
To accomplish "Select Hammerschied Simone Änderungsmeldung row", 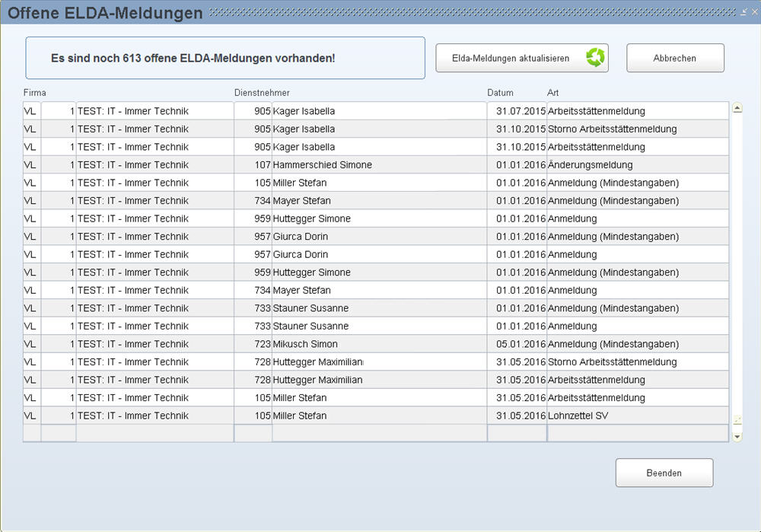I will tap(376, 164).
